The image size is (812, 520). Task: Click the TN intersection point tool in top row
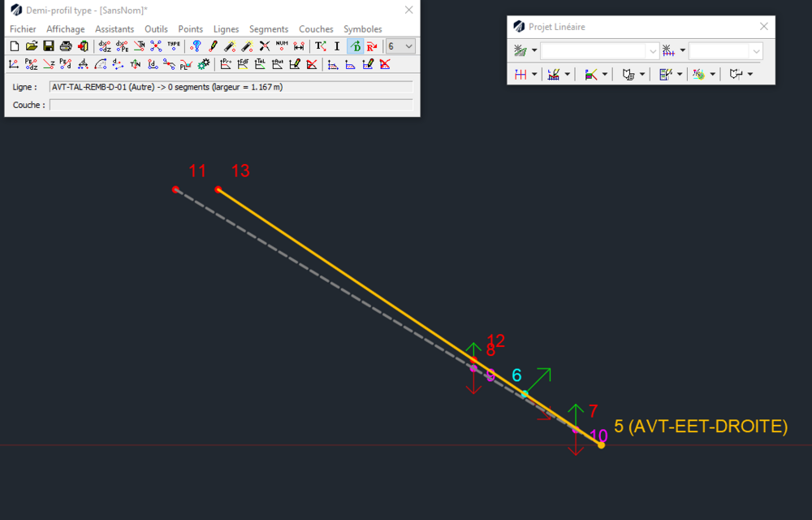[x=139, y=46]
